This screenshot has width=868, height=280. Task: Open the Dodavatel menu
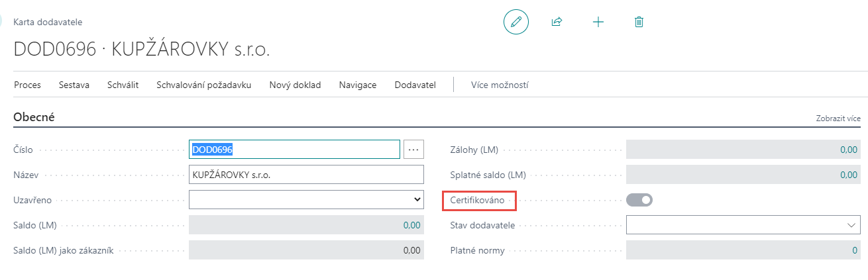[x=415, y=85]
